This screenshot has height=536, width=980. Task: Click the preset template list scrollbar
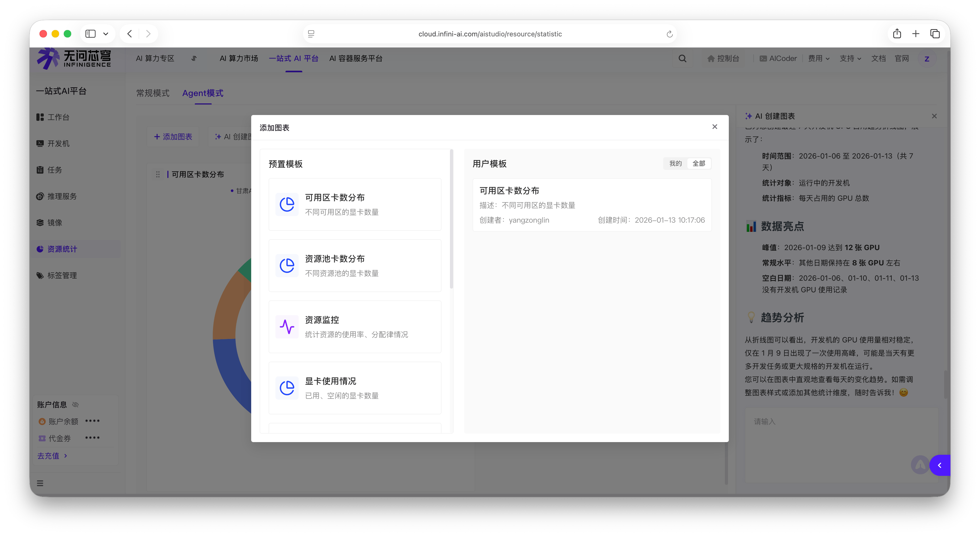[x=452, y=219]
